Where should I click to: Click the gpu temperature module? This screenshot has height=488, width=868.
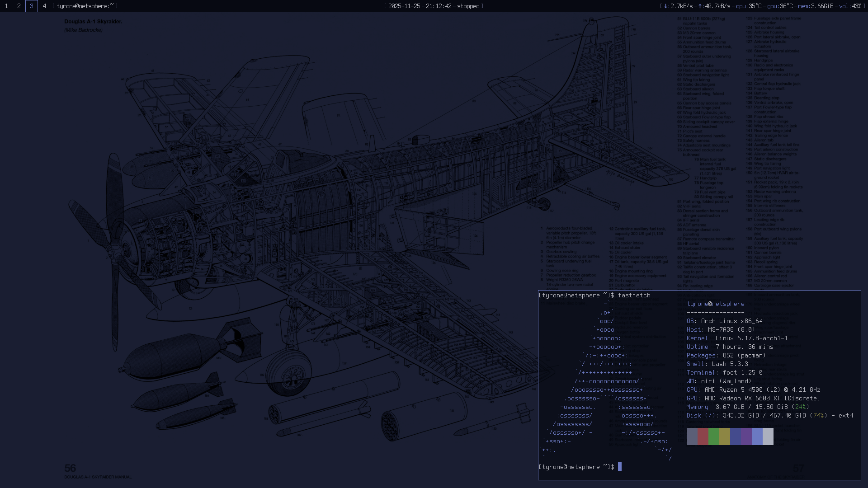[x=780, y=6]
